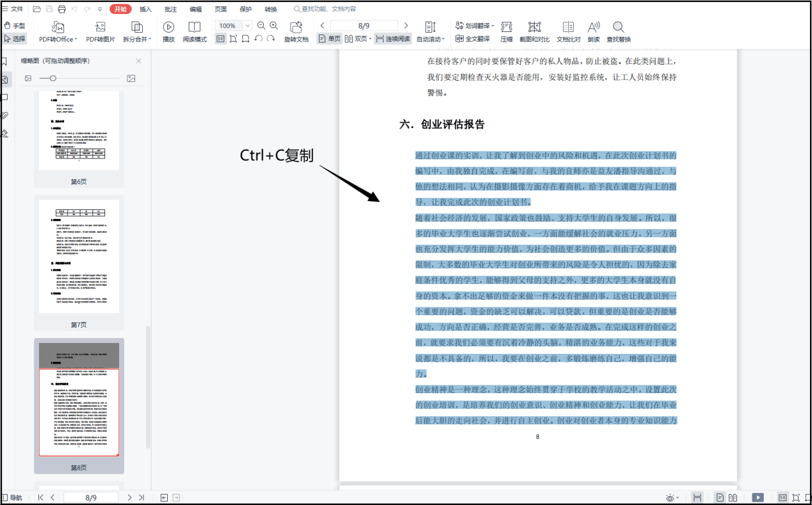This screenshot has height=505, width=812.
Task: Open 查找替换 find and replace
Action: (617, 31)
